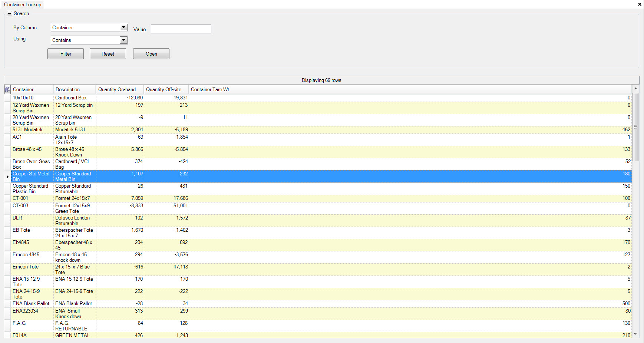Click the 7,059 quantity on-hand cell
This screenshot has width=644, height=343.
point(120,198)
